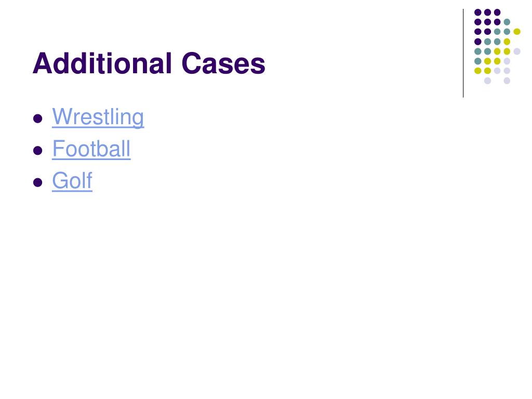Click the bullet point before Wrestling

(37, 119)
